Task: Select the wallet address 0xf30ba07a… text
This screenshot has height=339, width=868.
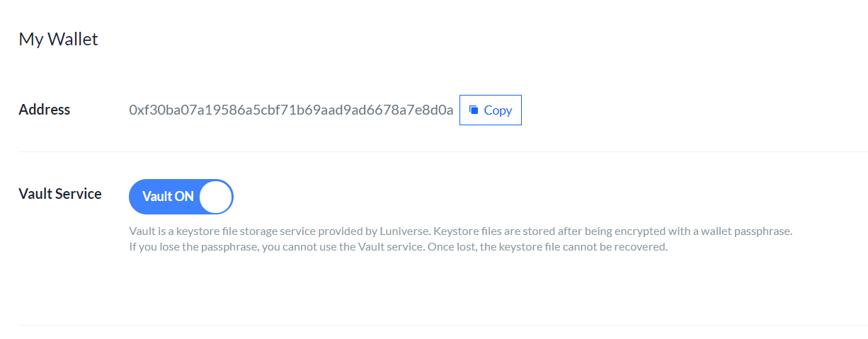Action: (291, 110)
